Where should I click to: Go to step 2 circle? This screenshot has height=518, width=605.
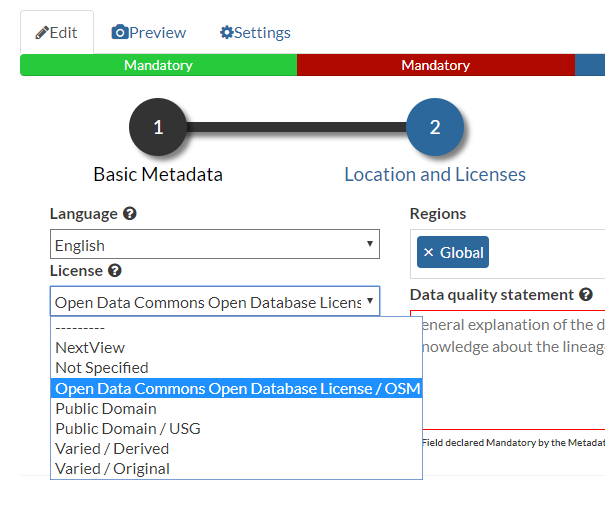coord(435,127)
